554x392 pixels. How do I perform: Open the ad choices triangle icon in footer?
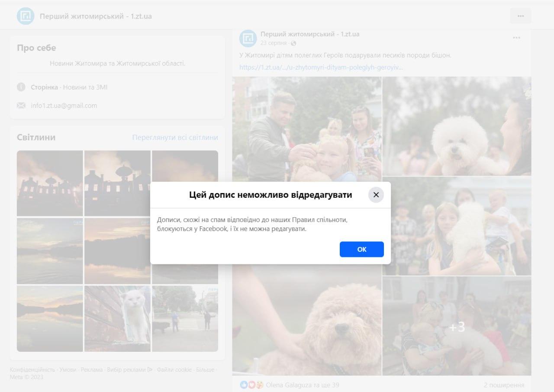150,370
